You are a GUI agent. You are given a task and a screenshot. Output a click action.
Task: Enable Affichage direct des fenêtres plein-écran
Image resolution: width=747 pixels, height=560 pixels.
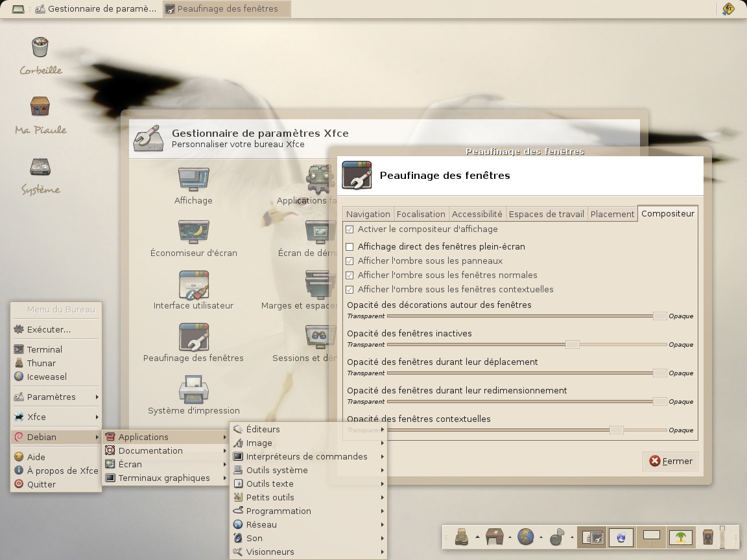(x=350, y=247)
